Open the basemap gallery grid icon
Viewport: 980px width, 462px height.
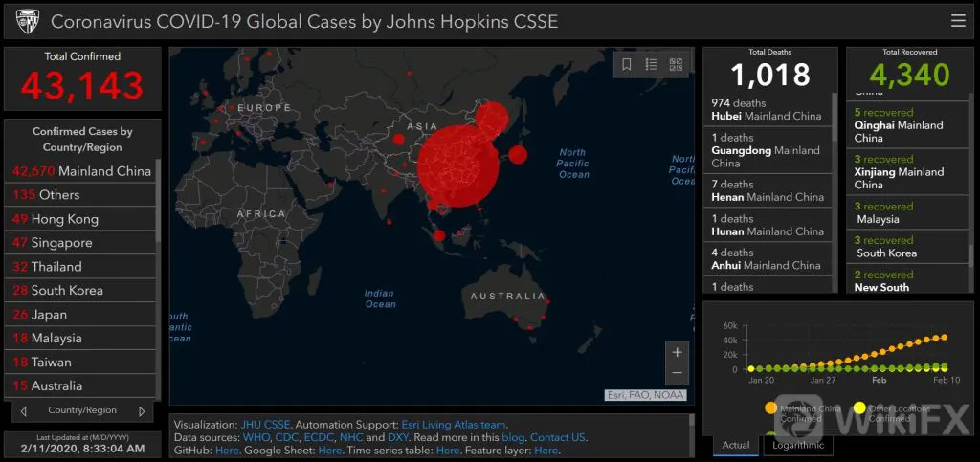pyautogui.click(x=676, y=64)
